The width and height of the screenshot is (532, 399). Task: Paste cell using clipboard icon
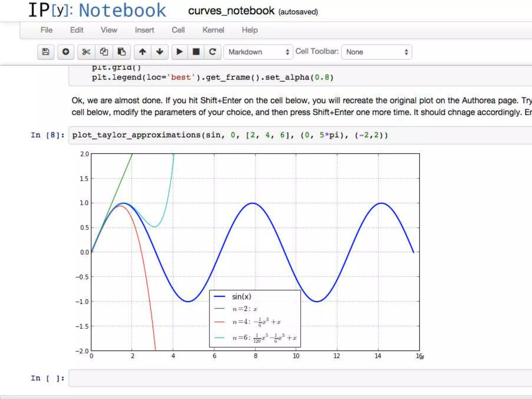pyautogui.click(x=121, y=52)
